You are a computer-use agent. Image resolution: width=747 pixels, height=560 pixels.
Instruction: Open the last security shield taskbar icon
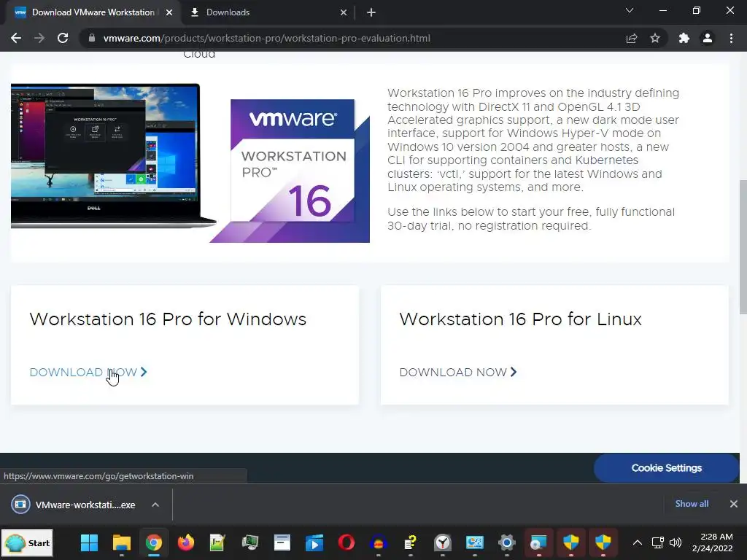click(603, 542)
